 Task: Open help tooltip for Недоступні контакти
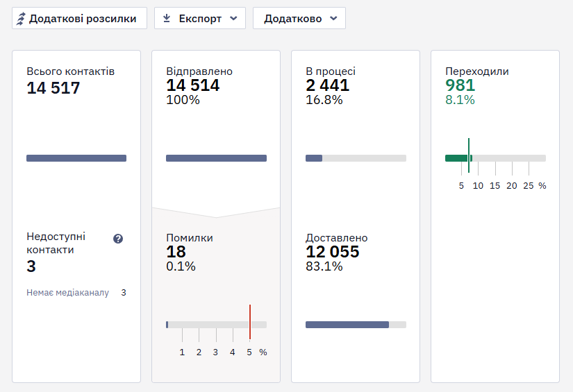(x=118, y=239)
